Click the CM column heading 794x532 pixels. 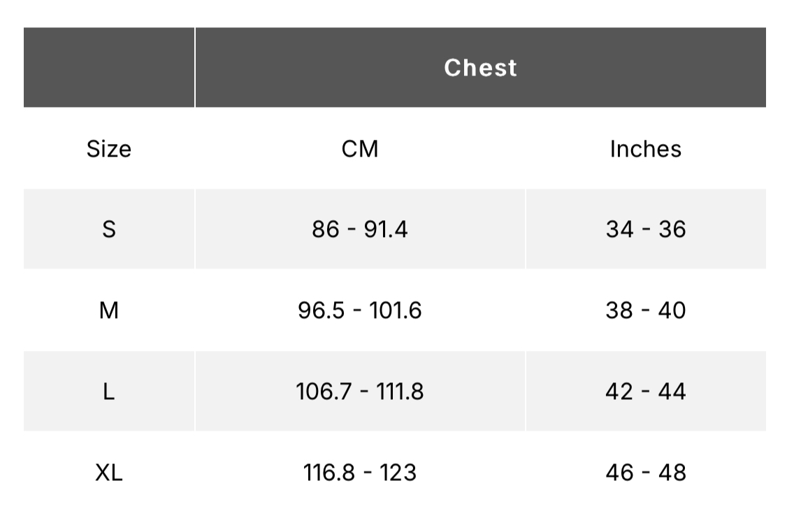(360, 148)
